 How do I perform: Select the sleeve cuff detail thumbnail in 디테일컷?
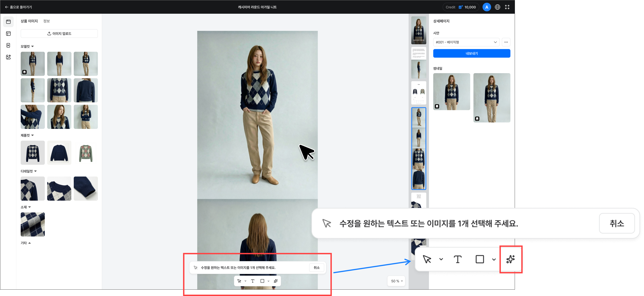(x=86, y=189)
